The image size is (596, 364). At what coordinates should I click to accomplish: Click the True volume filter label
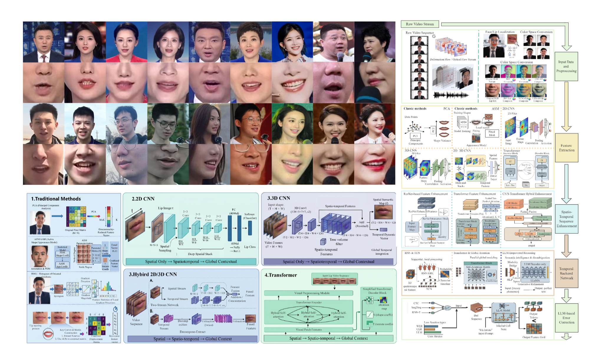tap(339, 242)
